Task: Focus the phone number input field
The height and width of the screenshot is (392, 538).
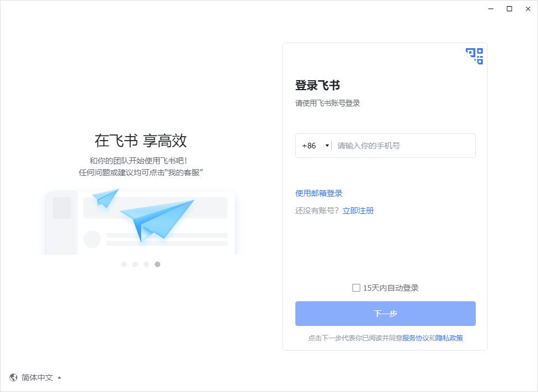Action: (x=403, y=146)
